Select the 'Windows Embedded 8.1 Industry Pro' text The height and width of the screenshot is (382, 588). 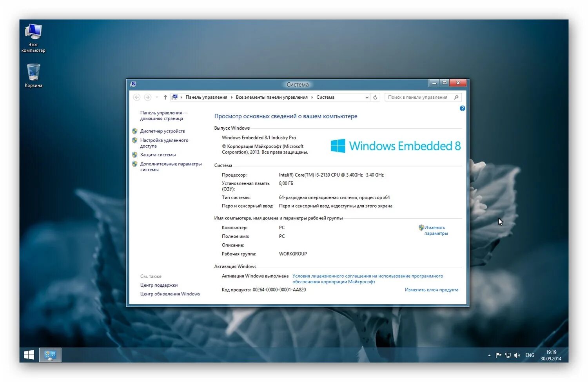tap(259, 138)
